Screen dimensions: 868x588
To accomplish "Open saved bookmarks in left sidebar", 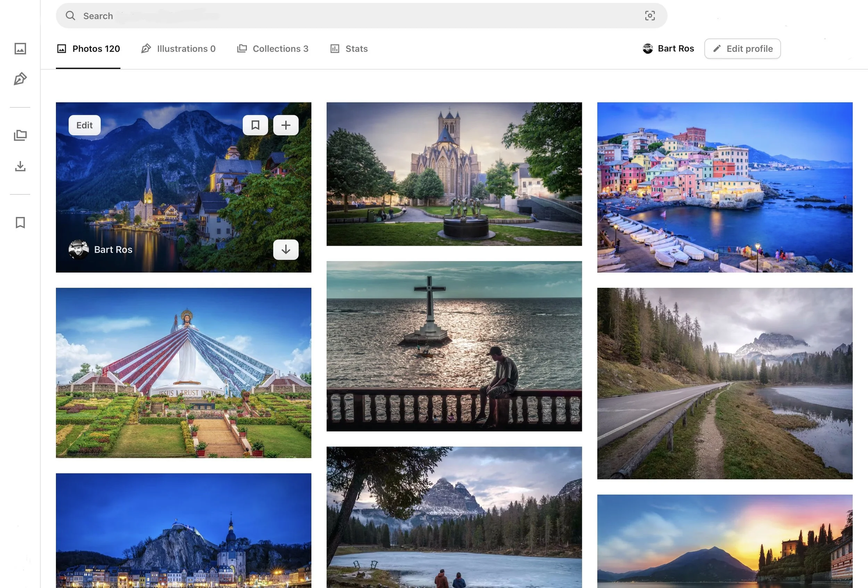I will 20,222.
